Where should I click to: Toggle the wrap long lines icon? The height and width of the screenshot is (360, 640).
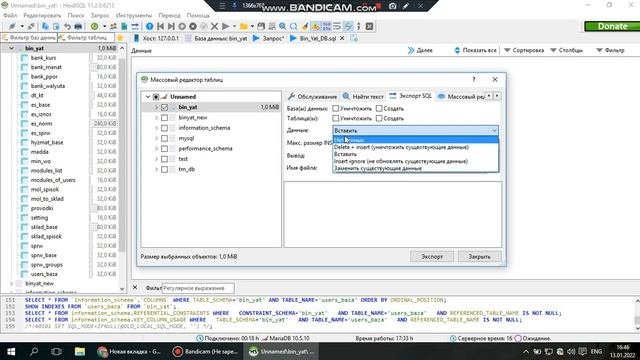point(337,26)
